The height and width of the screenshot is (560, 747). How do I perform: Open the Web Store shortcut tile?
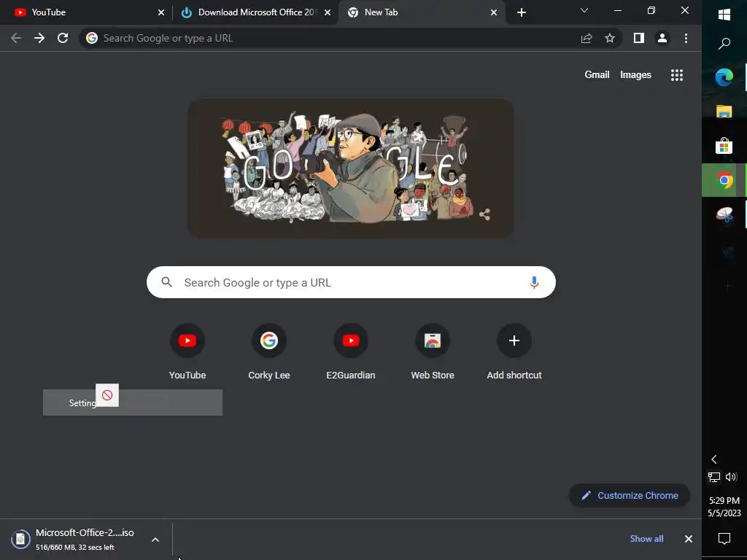pyautogui.click(x=433, y=352)
